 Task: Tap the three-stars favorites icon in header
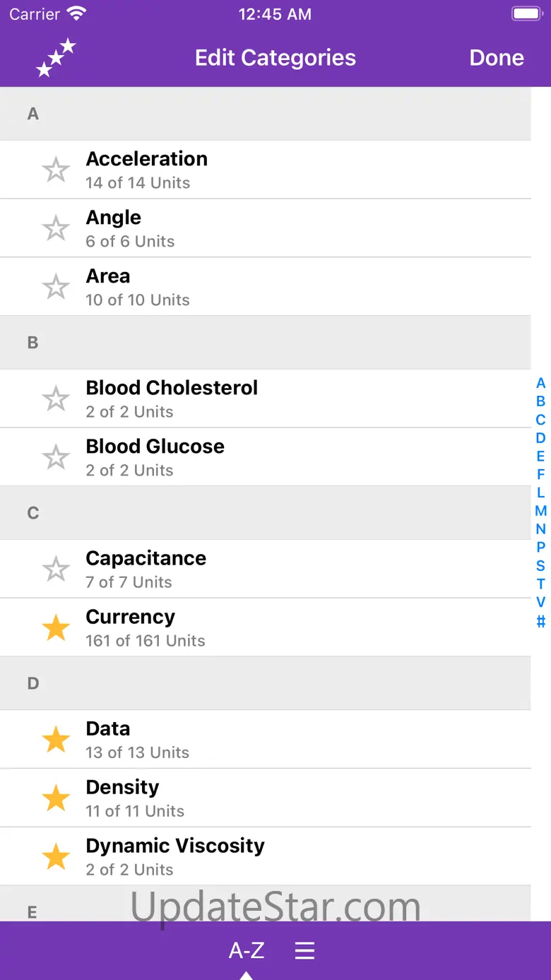pos(56,57)
